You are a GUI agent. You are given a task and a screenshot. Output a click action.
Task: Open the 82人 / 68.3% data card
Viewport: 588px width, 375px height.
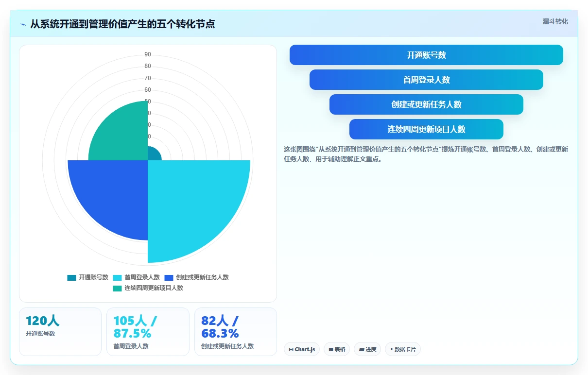[x=236, y=332]
